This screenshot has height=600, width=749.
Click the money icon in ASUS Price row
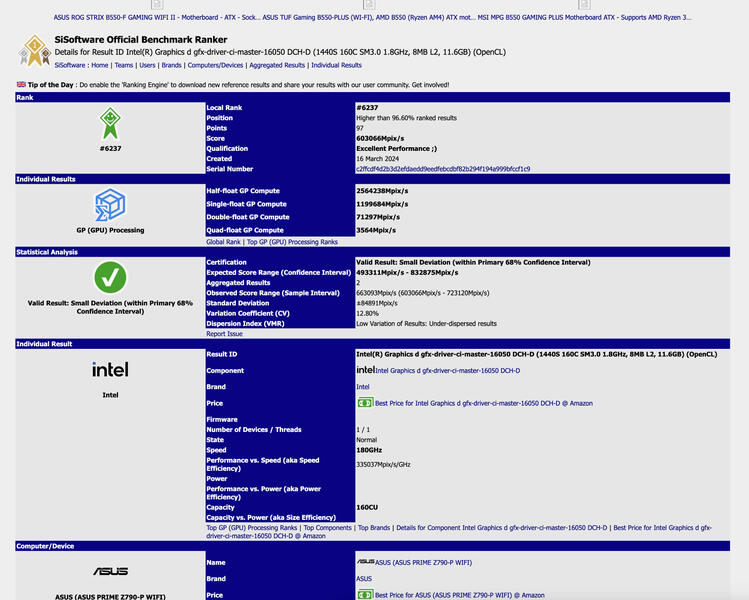(365, 594)
